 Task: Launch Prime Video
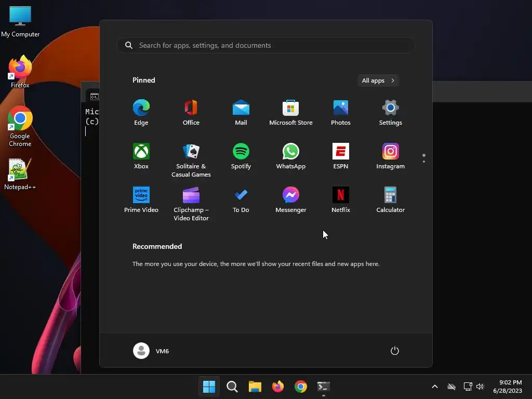coord(141,200)
